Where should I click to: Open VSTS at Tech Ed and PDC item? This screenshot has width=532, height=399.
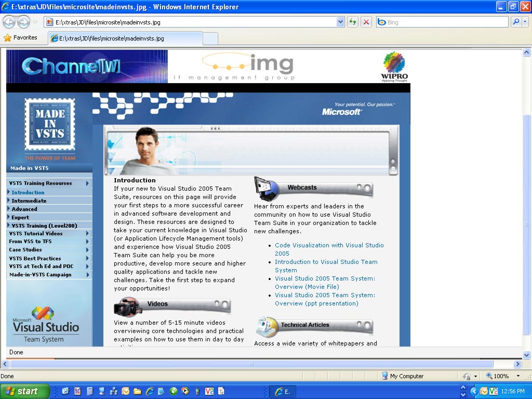point(41,267)
